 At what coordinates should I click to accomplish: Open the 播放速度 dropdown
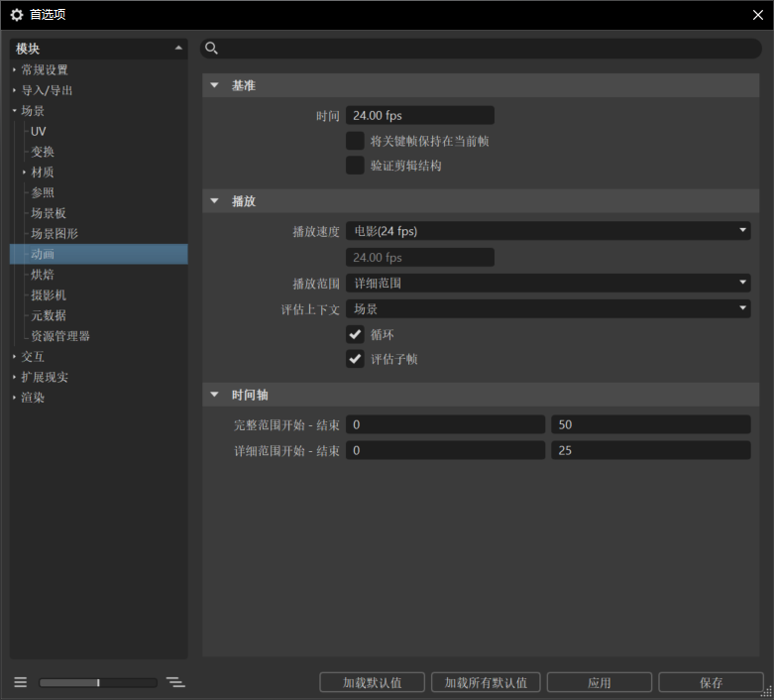coord(548,231)
